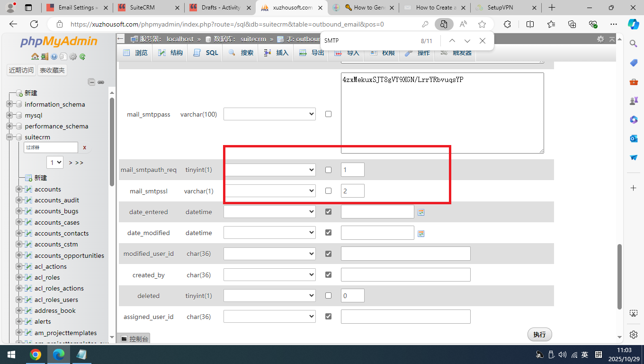This screenshot has width=644, height=364.
Task: Open phpMyAdmin settings gear in sidebar
Action: click(73, 56)
